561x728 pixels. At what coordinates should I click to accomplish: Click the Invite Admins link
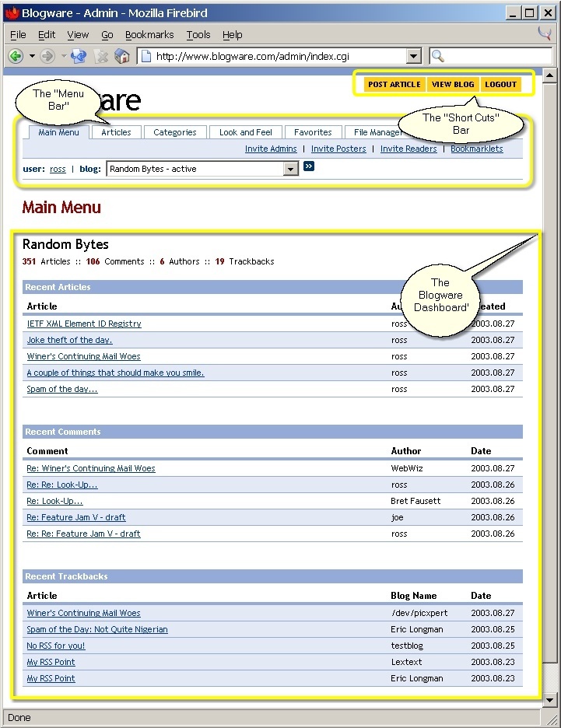[271, 149]
